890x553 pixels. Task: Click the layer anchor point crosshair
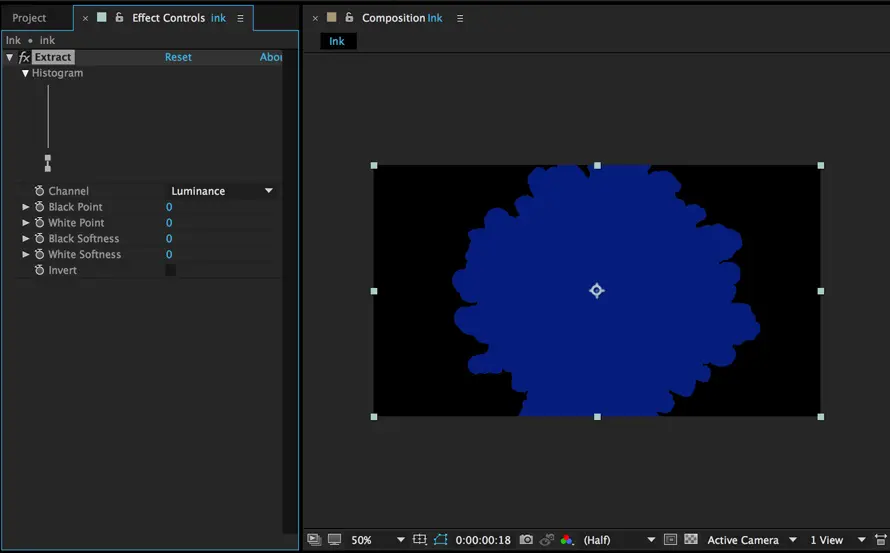597,291
